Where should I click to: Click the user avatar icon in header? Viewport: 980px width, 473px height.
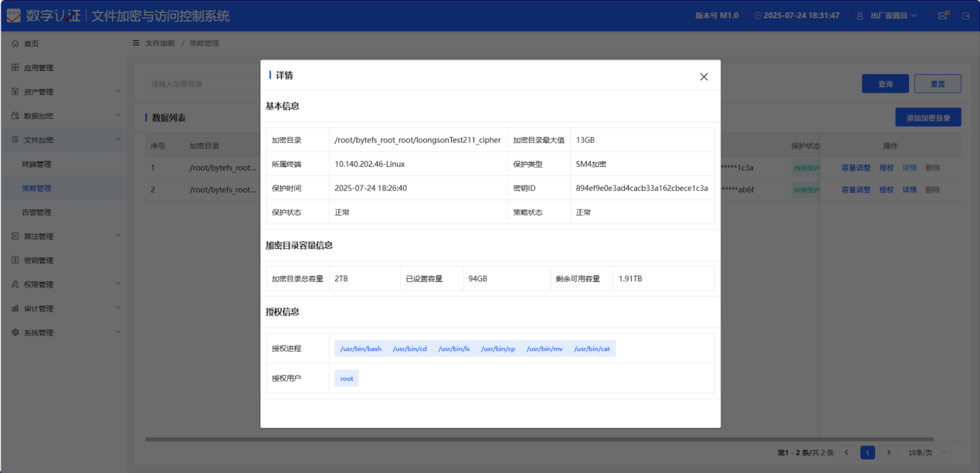point(860,15)
